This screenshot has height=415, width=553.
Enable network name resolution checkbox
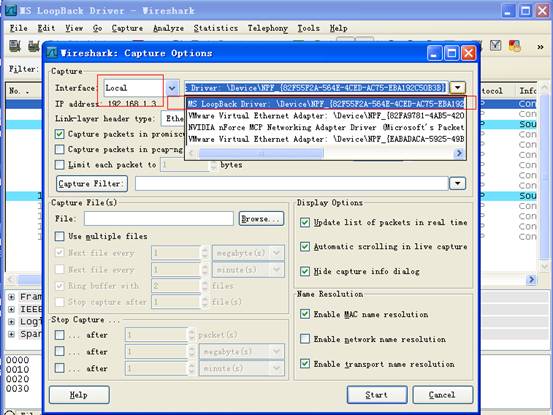tap(305, 339)
